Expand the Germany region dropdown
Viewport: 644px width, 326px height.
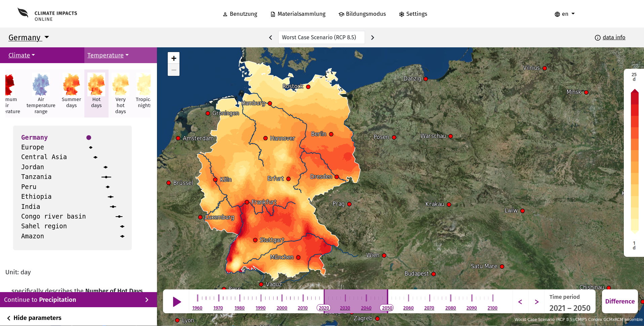tap(29, 38)
